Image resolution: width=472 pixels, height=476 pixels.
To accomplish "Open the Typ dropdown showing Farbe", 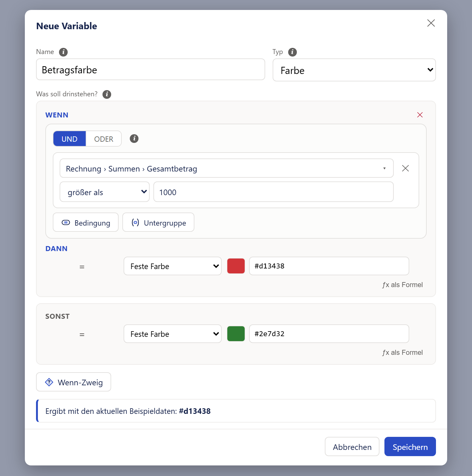I will 354,70.
